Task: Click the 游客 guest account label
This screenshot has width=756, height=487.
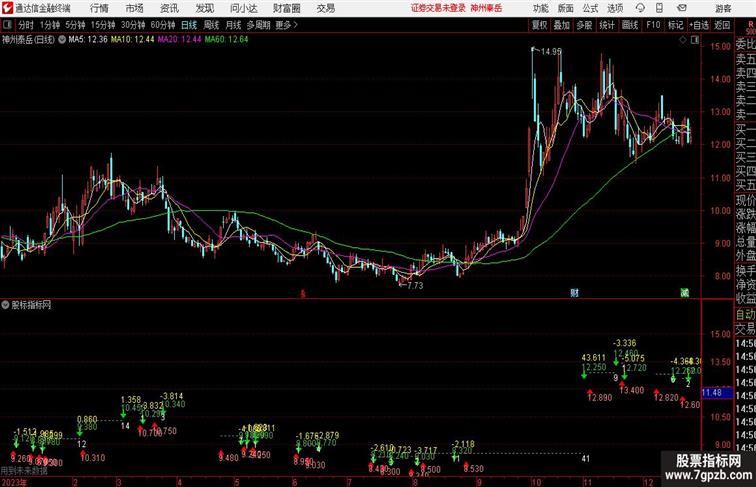Action: (x=723, y=8)
